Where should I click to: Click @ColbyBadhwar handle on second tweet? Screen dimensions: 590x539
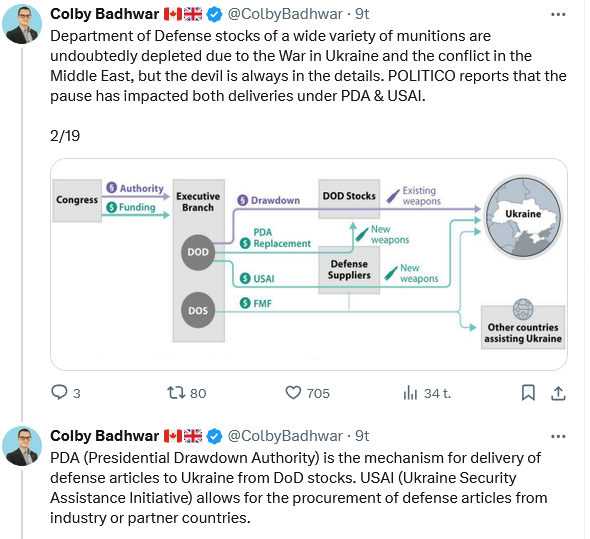[285, 436]
